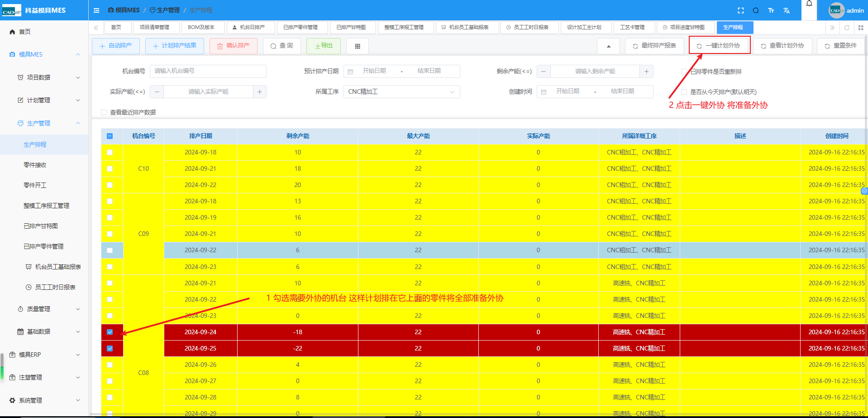Screen dimensions: 868x418
Task: Switch to the 已排产甘特图 tab
Action: (353, 28)
